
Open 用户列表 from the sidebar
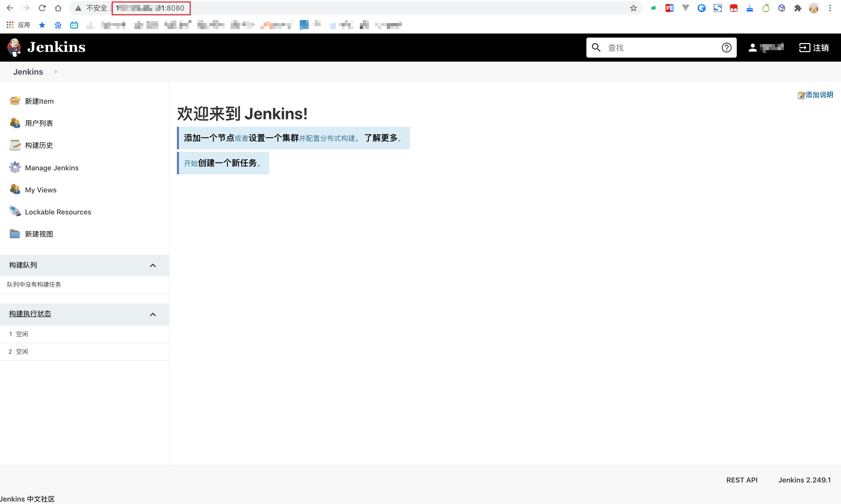pyautogui.click(x=39, y=123)
